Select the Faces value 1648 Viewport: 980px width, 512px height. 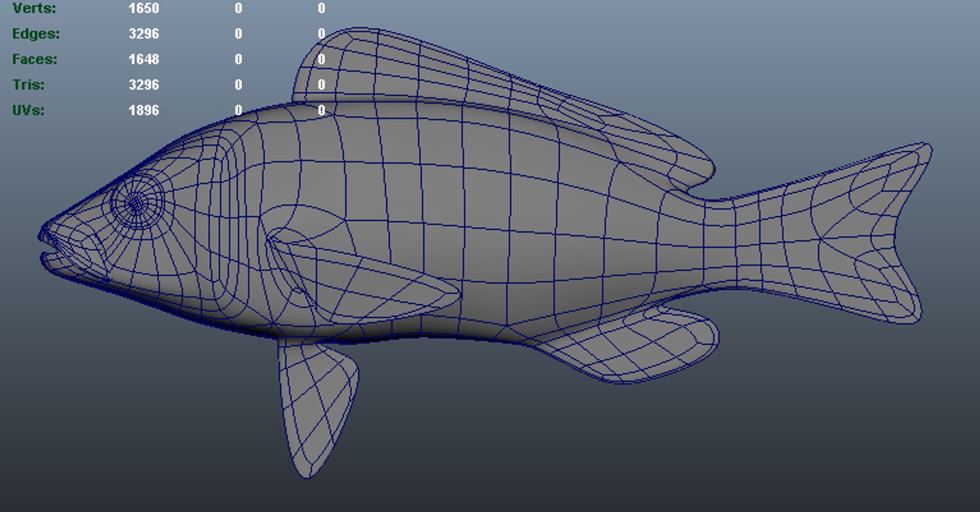[x=144, y=59]
